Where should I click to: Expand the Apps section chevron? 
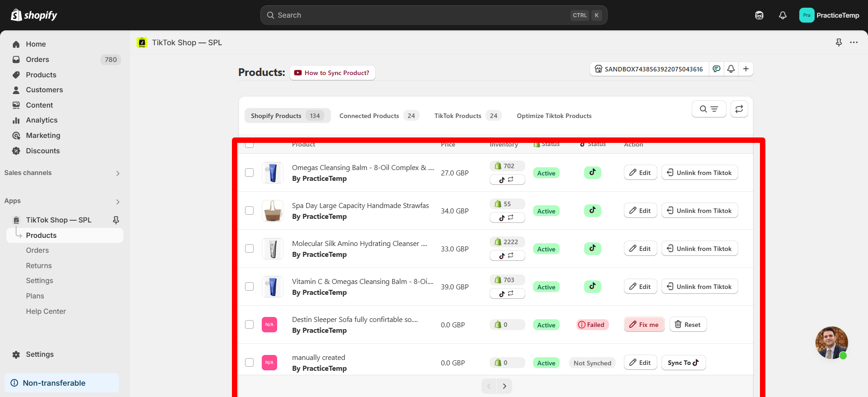coord(118,202)
